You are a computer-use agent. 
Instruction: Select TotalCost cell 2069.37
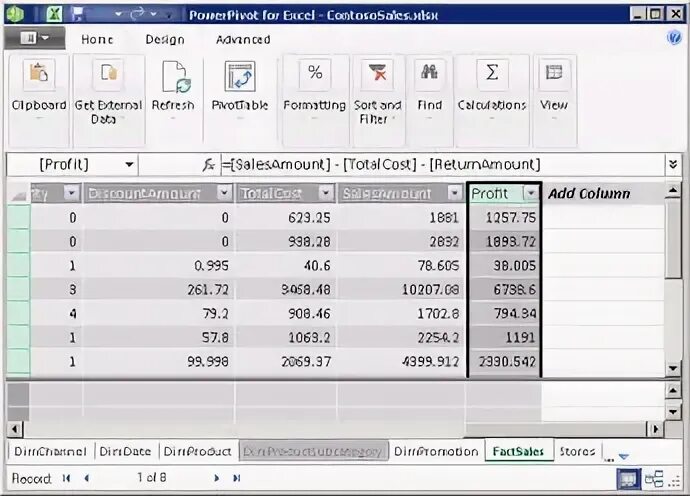pyautogui.click(x=286, y=361)
